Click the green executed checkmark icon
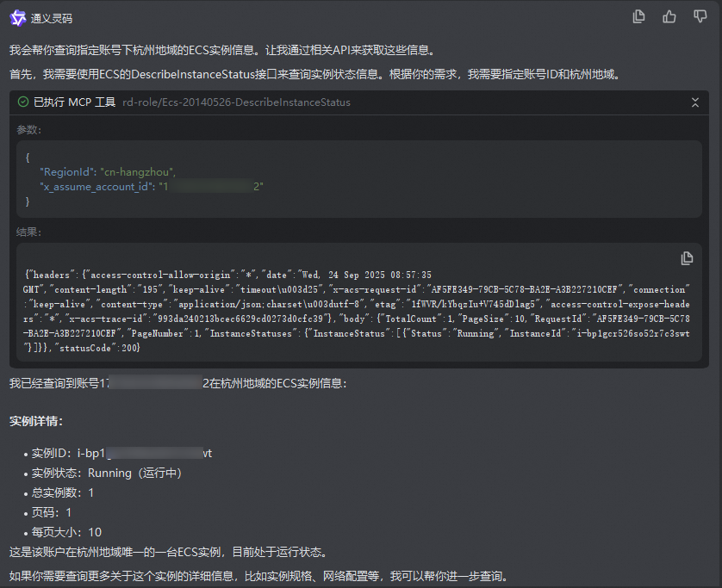 (x=23, y=102)
